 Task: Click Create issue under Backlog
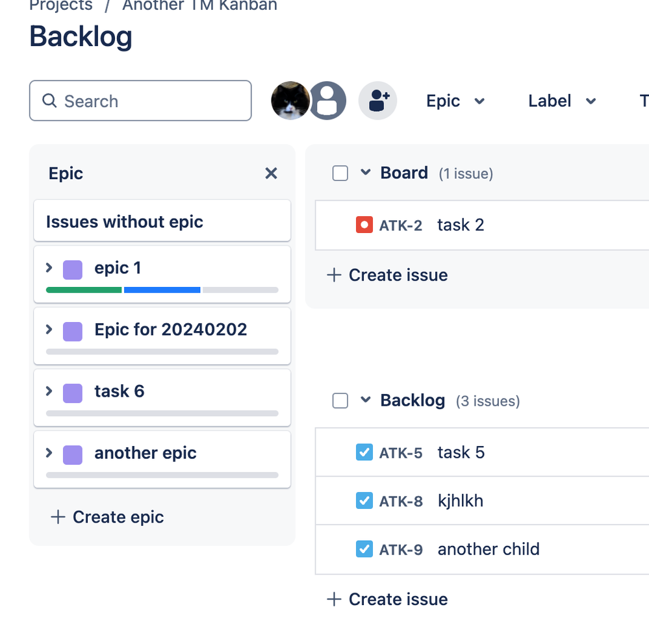point(387,599)
